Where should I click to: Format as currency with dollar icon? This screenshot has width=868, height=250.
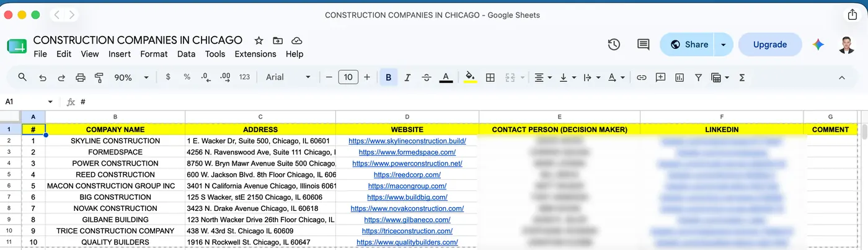coord(168,78)
